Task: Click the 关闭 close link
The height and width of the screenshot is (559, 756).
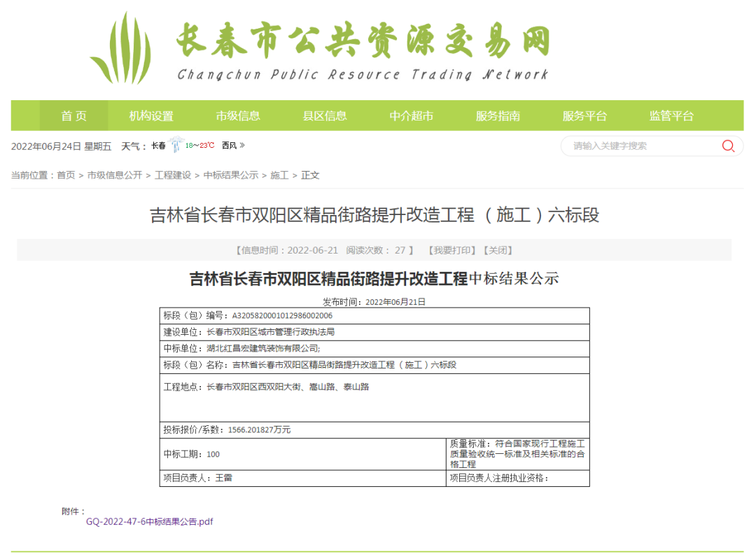Action: 498,250
